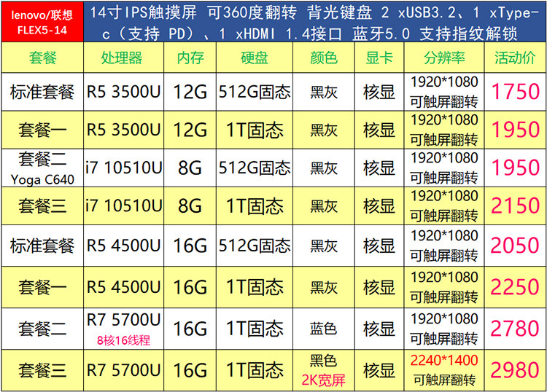Click the 套餐二 Yoga C640 cell
Viewport: 547px width, 392px height.
(42, 168)
